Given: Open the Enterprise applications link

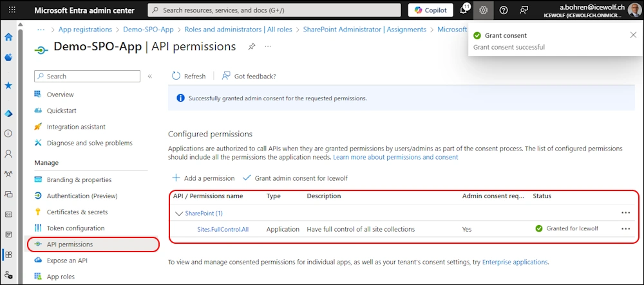Looking at the screenshot, I should (515, 262).
